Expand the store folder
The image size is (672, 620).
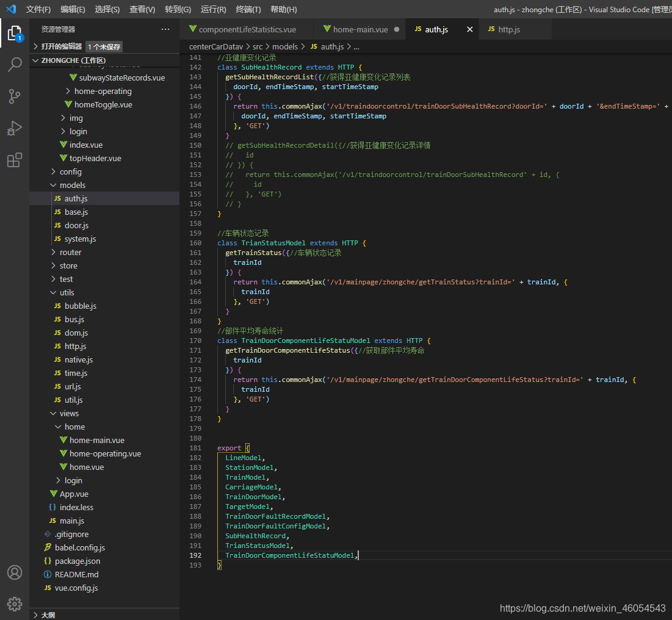(68, 265)
